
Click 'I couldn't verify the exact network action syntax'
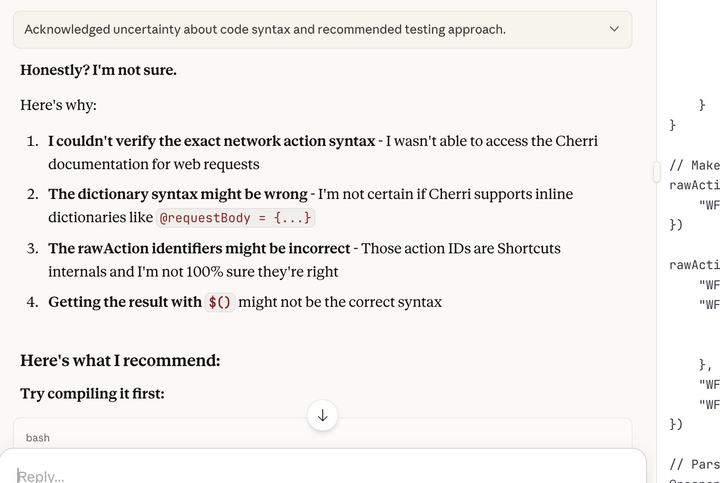point(211,141)
